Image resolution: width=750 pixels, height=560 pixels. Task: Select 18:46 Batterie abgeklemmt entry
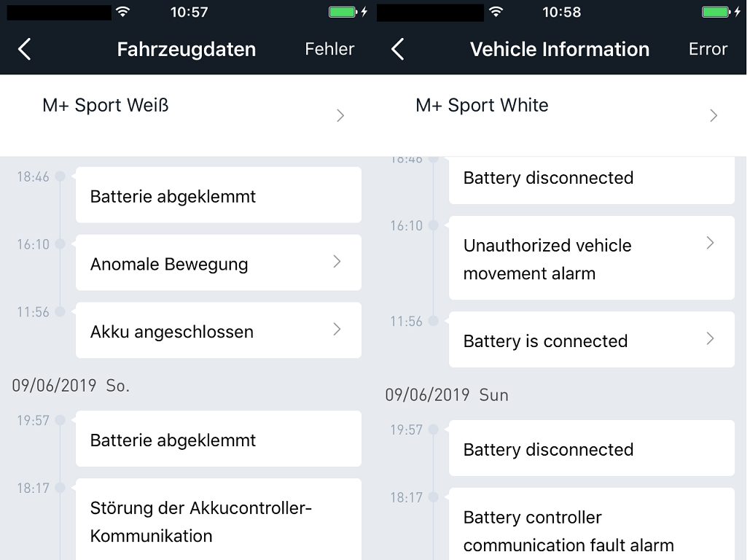tap(218, 195)
